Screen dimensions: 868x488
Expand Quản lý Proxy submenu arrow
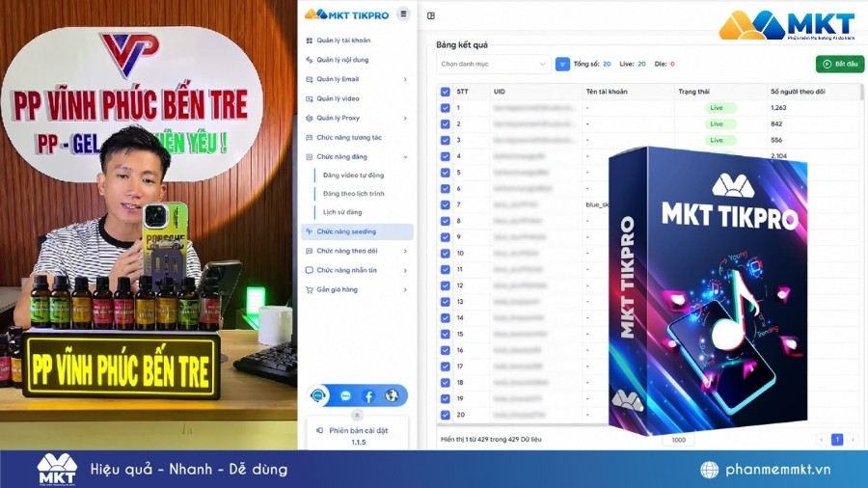click(405, 118)
